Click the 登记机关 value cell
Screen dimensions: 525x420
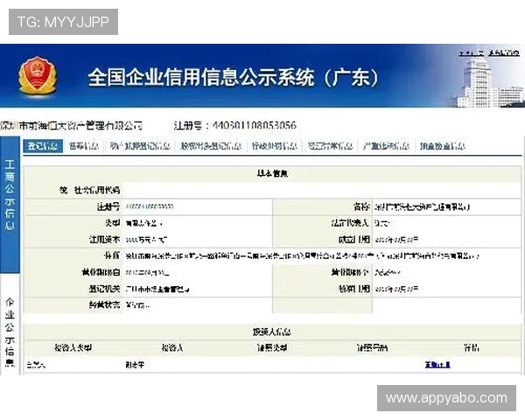(x=198, y=289)
